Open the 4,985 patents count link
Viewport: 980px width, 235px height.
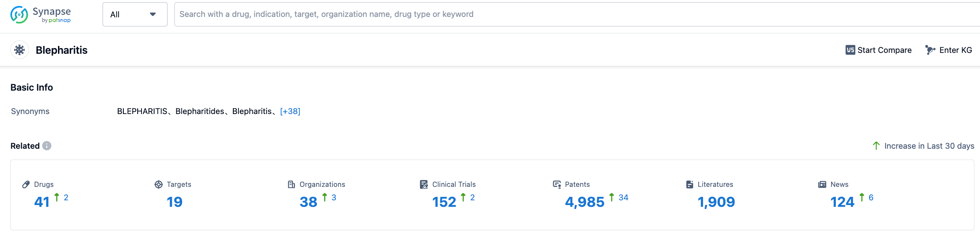(x=584, y=202)
